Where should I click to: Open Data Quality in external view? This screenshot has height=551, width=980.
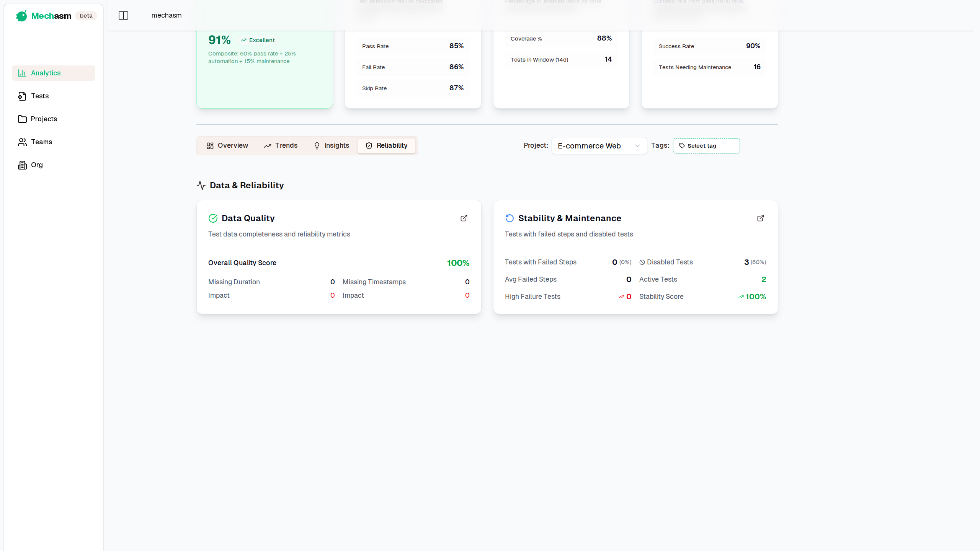pos(464,218)
